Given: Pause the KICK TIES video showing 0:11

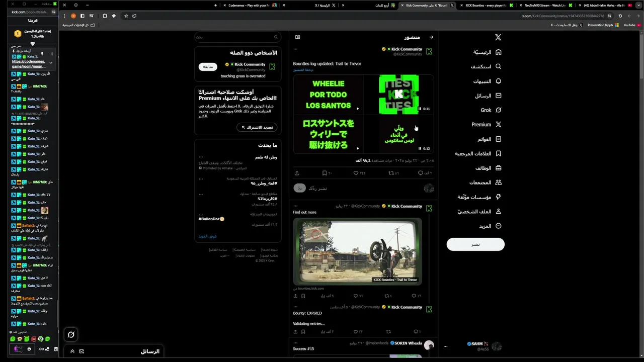Looking at the screenshot, I should click(420, 109).
